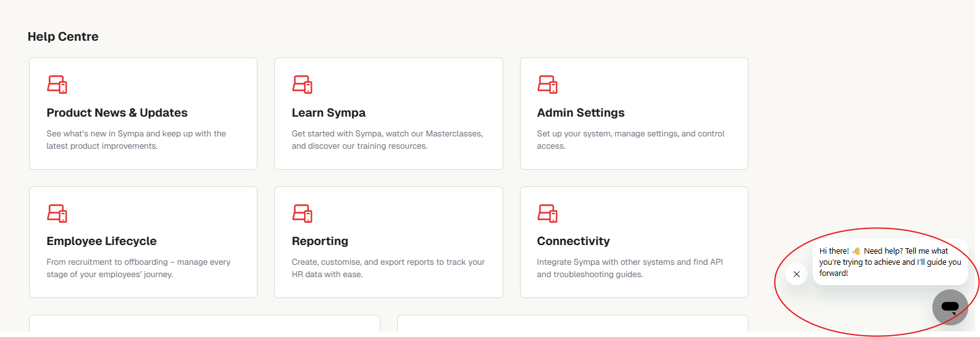Click the 'Create, customise, and export reports' description
Image resolution: width=980 pixels, height=337 pixels.
point(388,268)
